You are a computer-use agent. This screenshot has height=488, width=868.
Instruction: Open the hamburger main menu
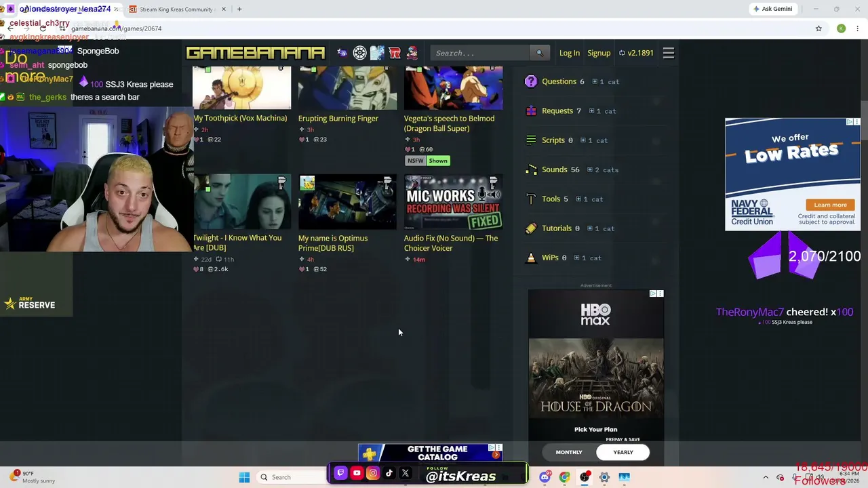point(669,53)
